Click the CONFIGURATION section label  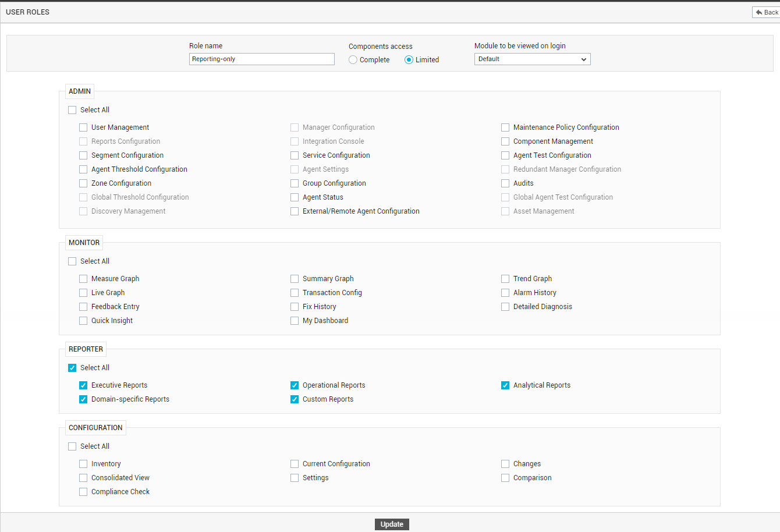(x=95, y=428)
